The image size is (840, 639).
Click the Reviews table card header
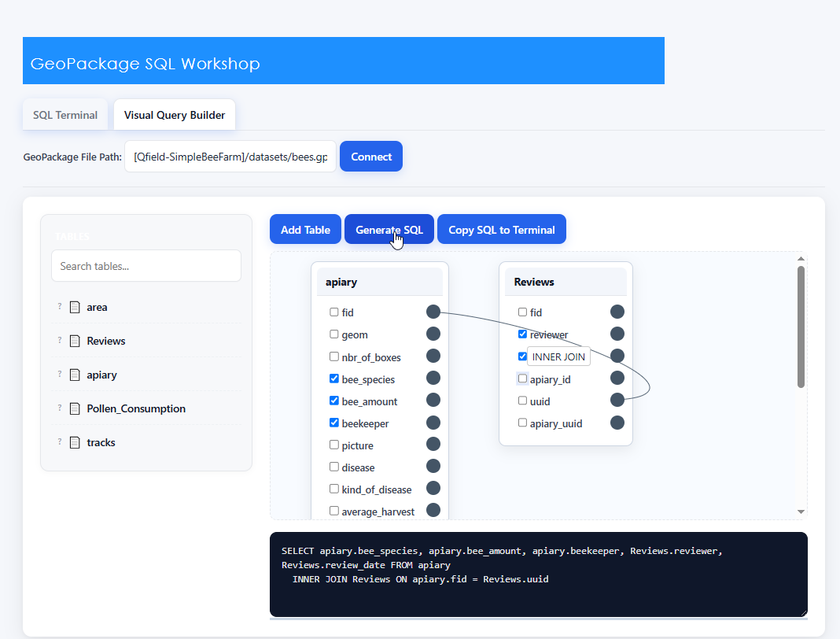tap(566, 282)
